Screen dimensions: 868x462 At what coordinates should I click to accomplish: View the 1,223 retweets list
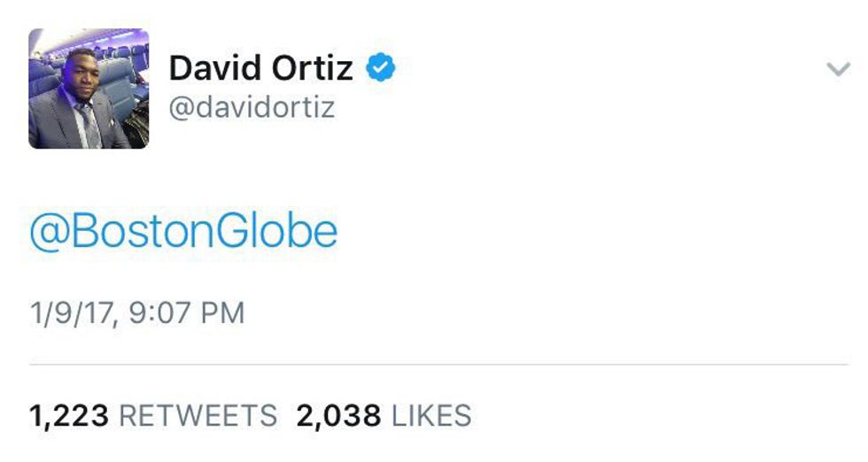click(x=152, y=415)
